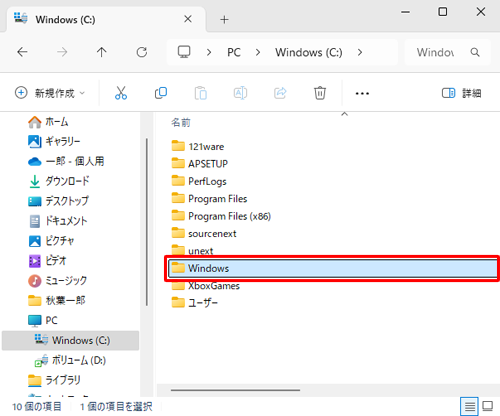Click the Rename icon in toolbar

pyautogui.click(x=240, y=93)
